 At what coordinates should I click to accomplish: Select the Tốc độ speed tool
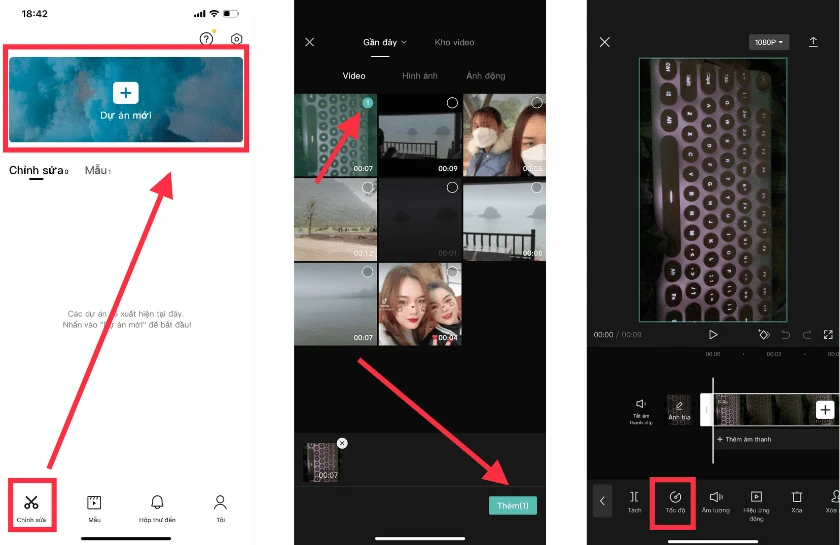pos(675,502)
